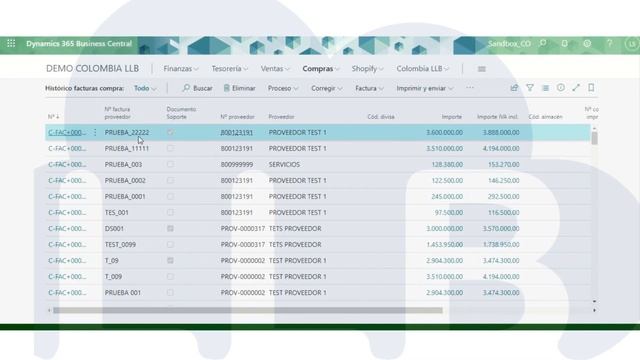Toggle Documento Soporte checkbox for DS001
Viewport: 640px width, 360px height.
pos(170,229)
